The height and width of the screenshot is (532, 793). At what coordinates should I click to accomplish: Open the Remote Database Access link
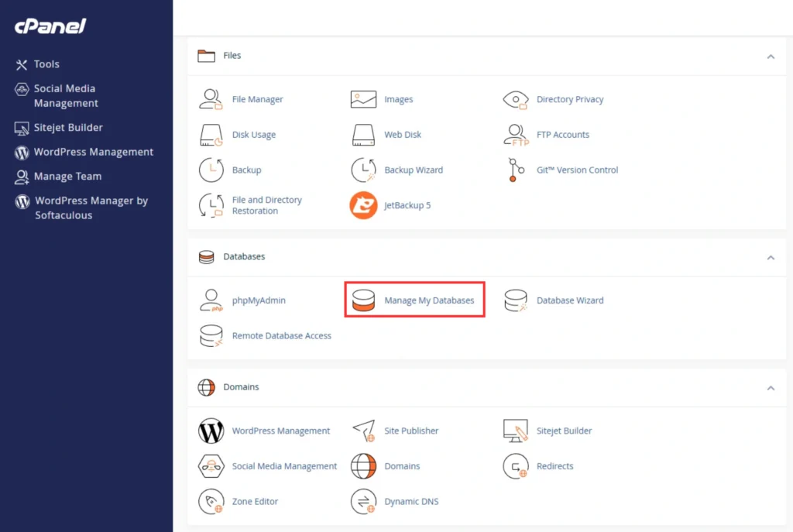tap(282, 336)
